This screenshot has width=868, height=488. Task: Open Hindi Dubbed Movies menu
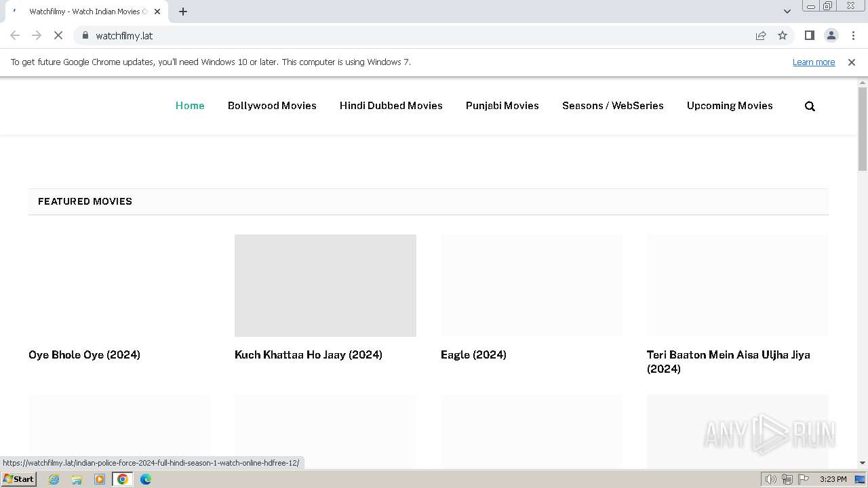(391, 106)
